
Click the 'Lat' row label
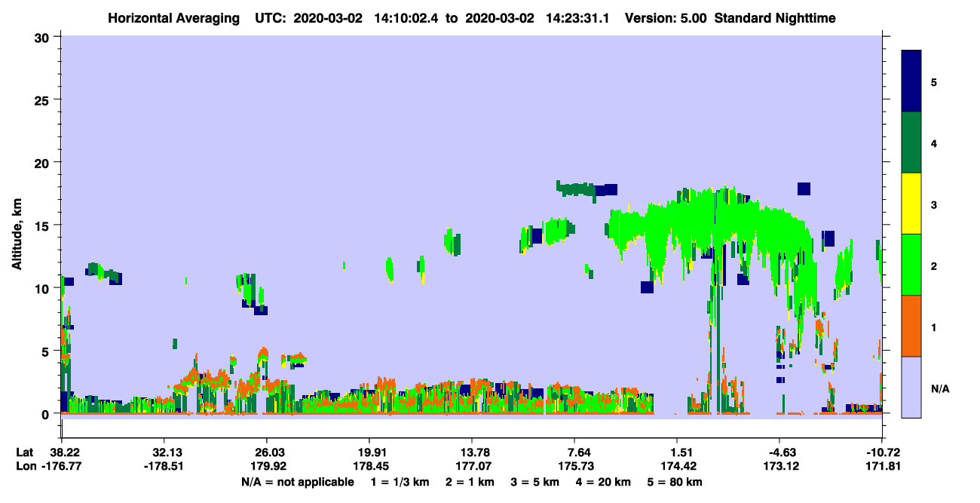tap(25, 452)
